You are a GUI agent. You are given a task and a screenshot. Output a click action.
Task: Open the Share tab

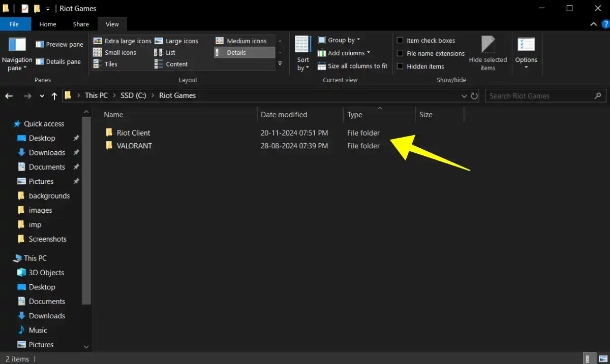[x=80, y=24]
